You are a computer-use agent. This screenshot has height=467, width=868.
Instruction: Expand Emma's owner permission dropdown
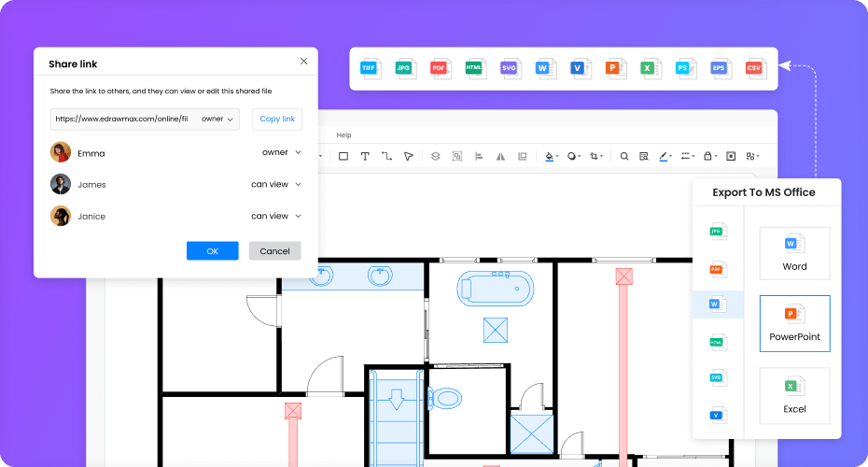pyautogui.click(x=281, y=152)
